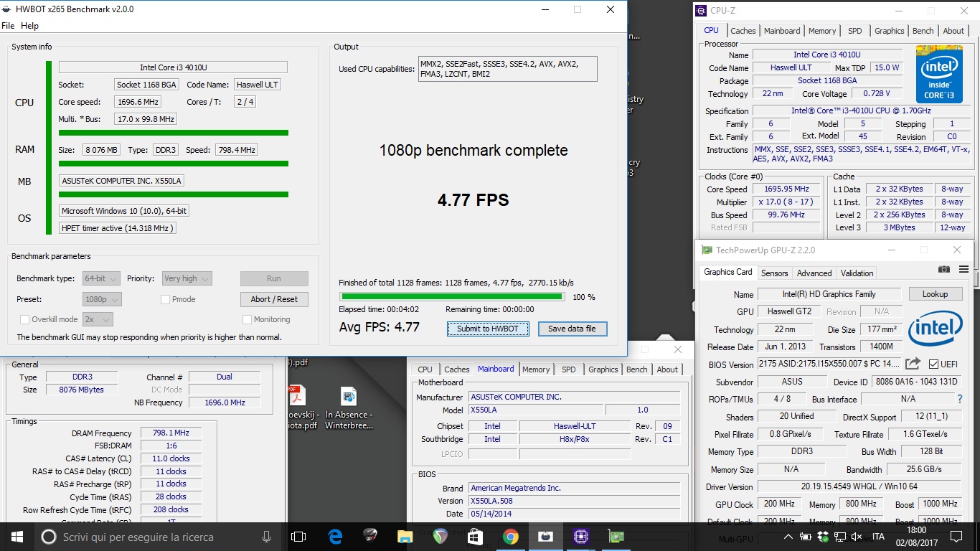Screen dimensions: 980x551
Task: Open the GPU-Z hamburger menu
Action: tap(963, 269)
